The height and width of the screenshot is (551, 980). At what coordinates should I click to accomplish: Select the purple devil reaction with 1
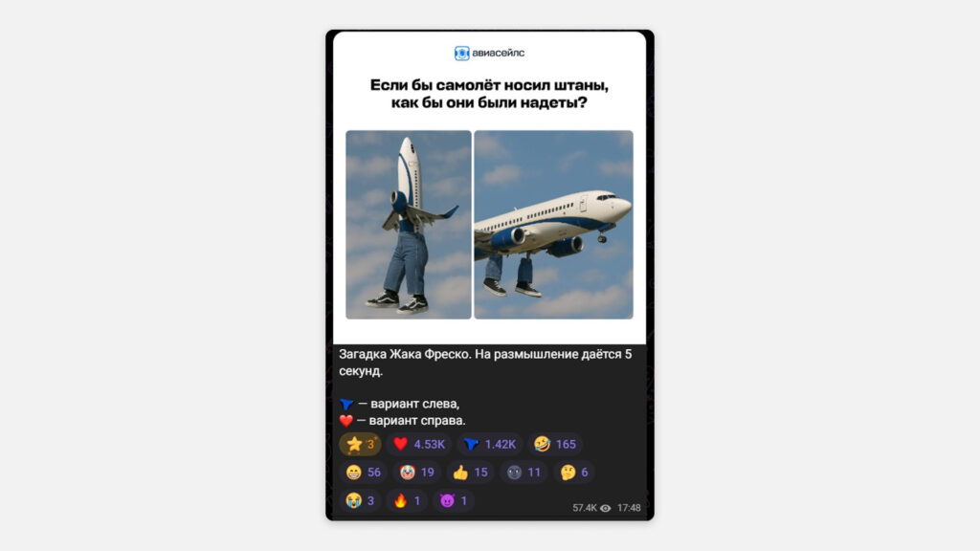pos(453,500)
